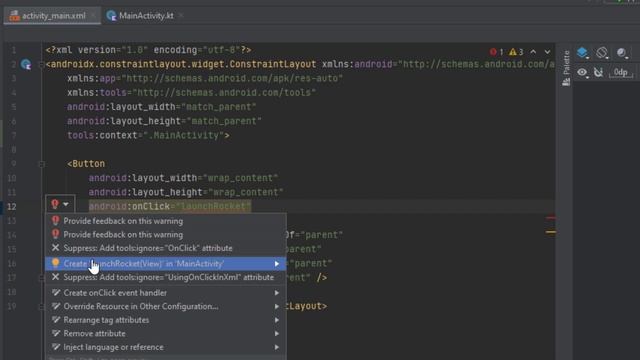The image size is (640, 360).
Task: Choose Suppress: Add tools:ignore="UsingOnClickInXml" attribute
Action: click(x=166, y=277)
